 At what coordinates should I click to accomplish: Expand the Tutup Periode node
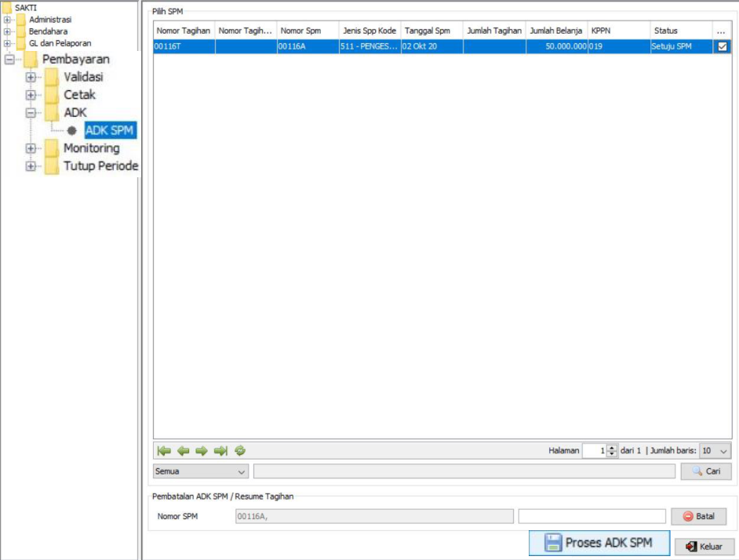coord(31,166)
